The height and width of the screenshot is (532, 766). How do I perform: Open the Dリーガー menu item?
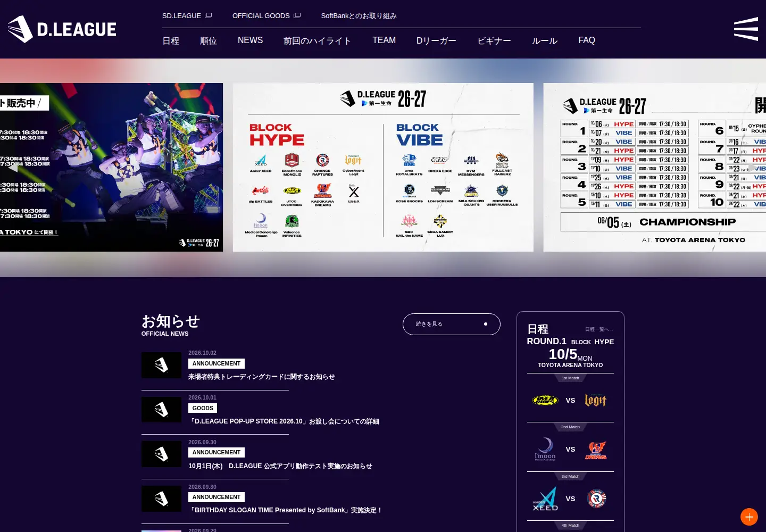(436, 40)
